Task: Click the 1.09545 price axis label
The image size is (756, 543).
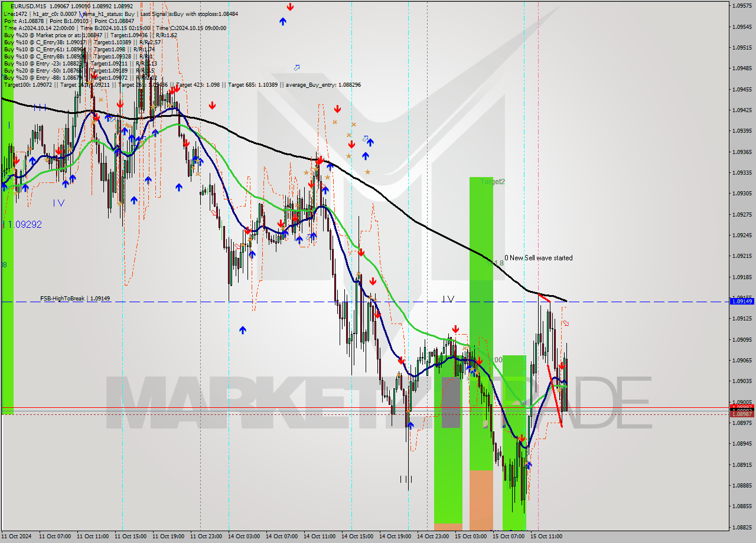Action: point(742,27)
